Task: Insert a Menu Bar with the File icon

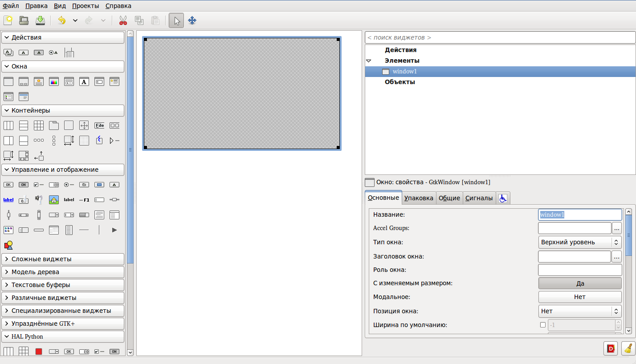Action: 99,125
